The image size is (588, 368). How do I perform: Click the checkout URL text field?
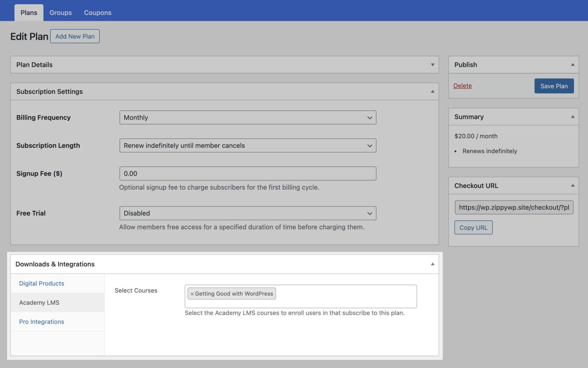pyautogui.click(x=514, y=207)
